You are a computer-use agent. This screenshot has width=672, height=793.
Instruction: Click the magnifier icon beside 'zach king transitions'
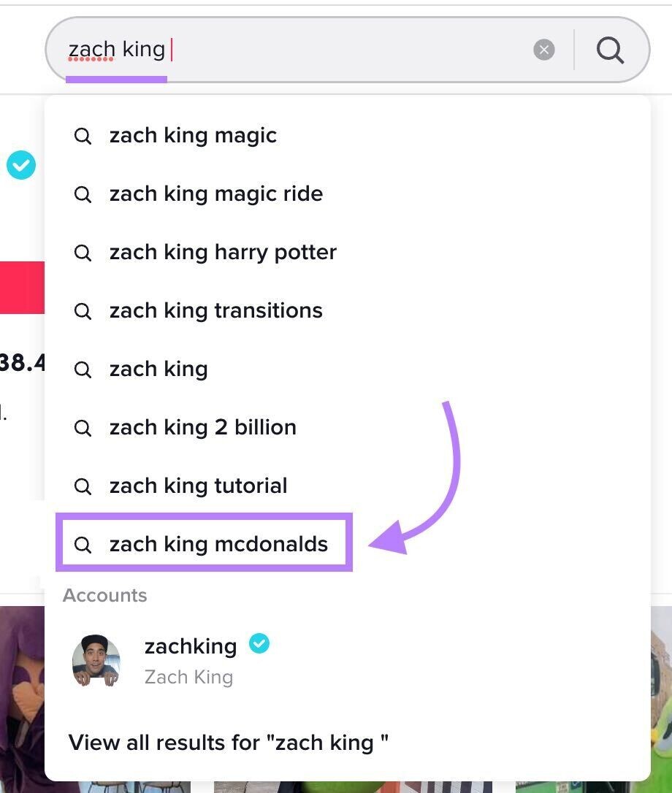83,310
